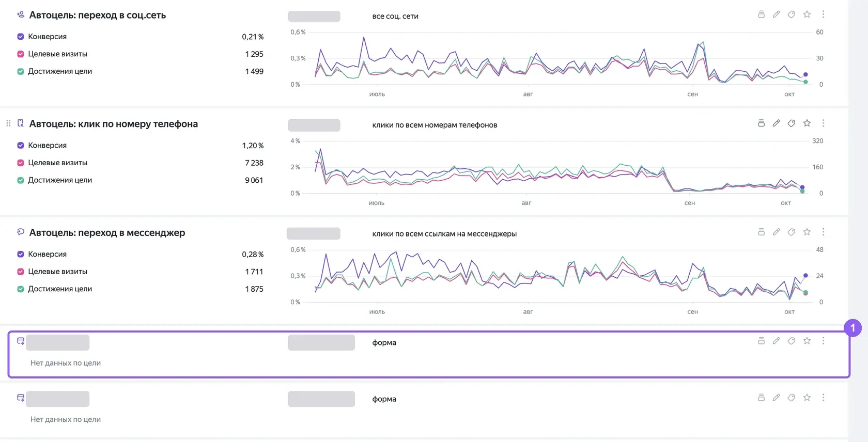Click tag icon for 'переход в мессенджер' goal
The height and width of the screenshot is (442, 868).
point(791,232)
